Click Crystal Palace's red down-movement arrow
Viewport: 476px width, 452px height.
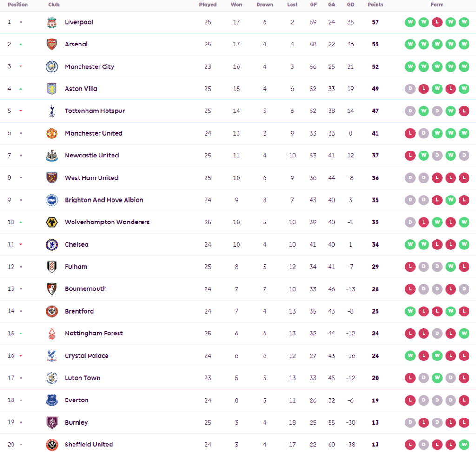coord(20,356)
